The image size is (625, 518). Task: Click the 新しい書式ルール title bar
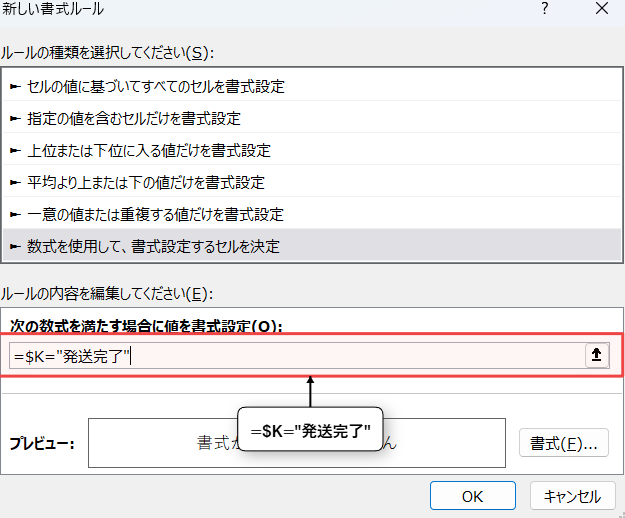[x=250, y=9]
